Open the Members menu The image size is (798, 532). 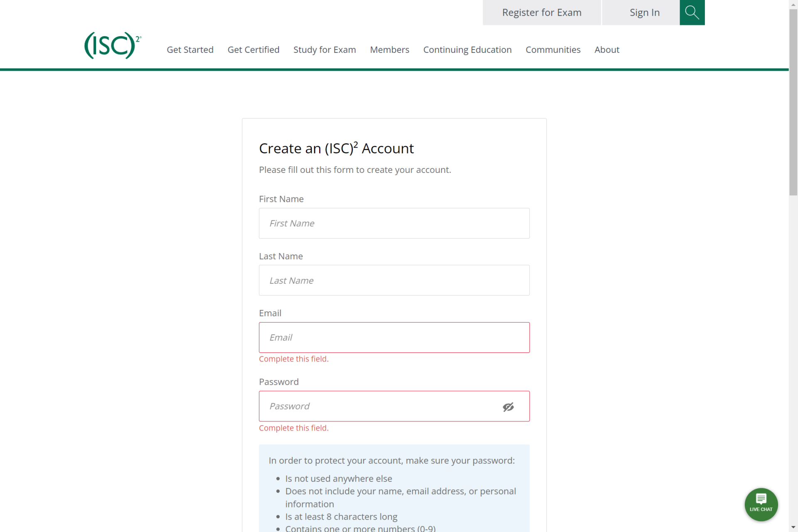pyautogui.click(x=389, y=49)
